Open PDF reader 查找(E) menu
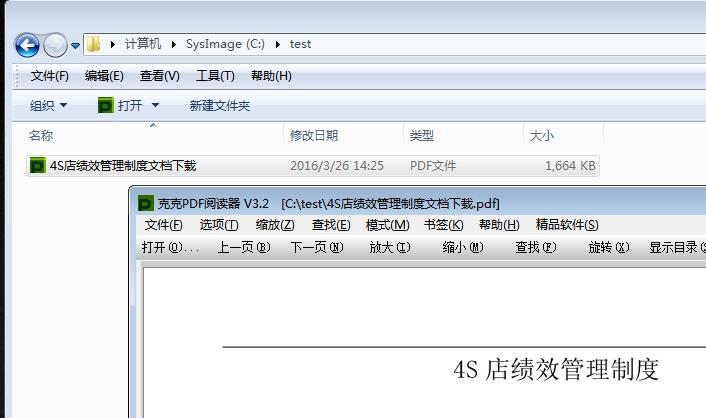706x418 pixels. (331, 225)
